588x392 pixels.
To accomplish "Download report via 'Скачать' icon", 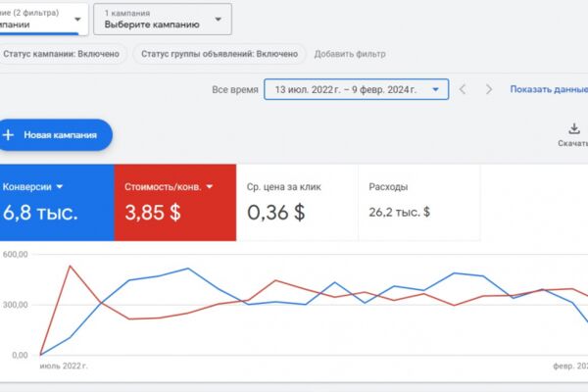I will pos(573,135).
